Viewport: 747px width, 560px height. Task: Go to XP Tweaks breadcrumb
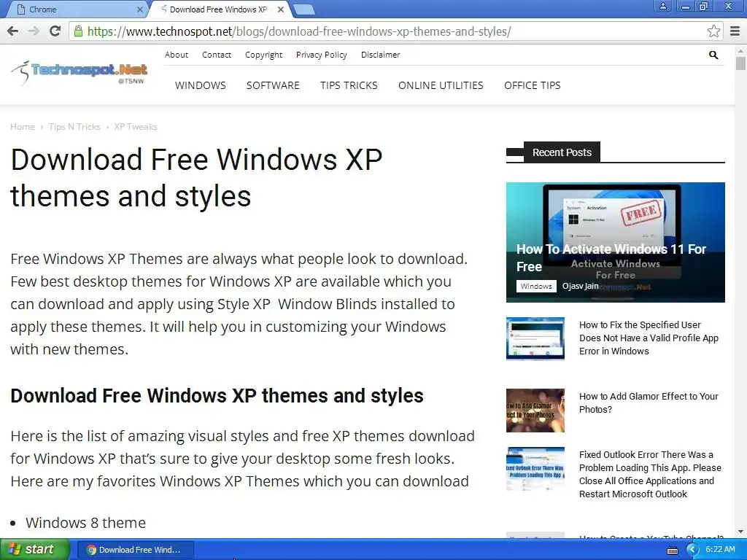pyautogui.click(x=136, y=127)
